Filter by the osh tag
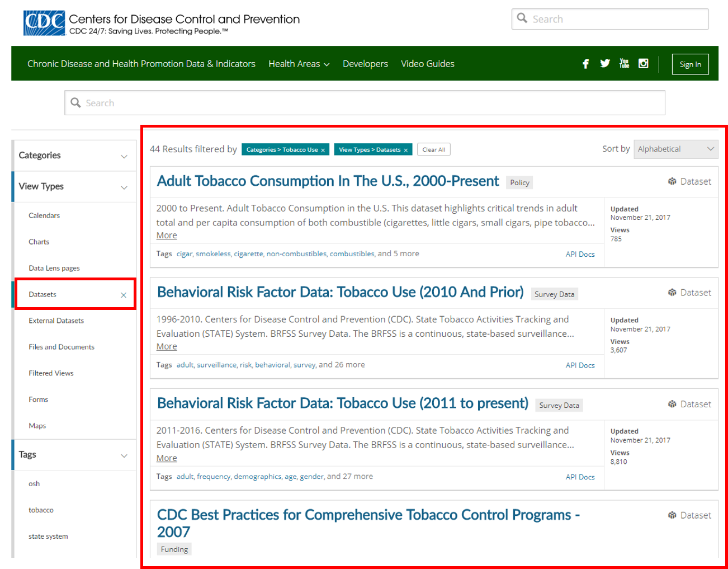728x569 pixels. click(34, 484)
